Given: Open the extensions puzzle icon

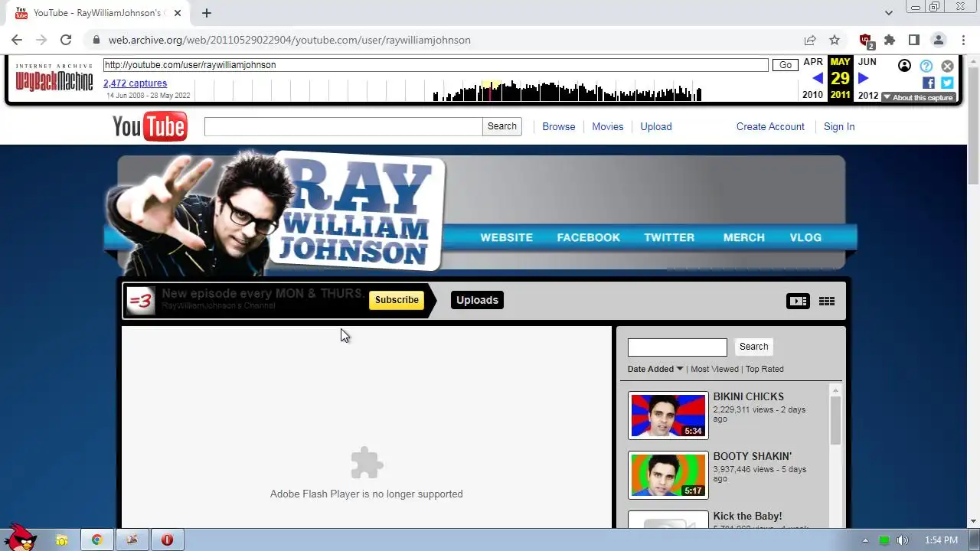Looking at the screenshot, I should pos(890,40).
